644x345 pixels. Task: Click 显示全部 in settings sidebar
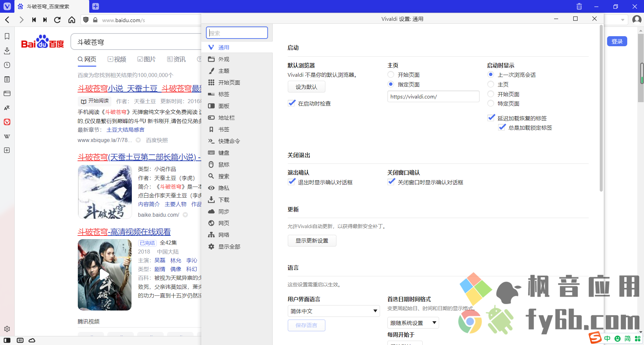(237, 247)
